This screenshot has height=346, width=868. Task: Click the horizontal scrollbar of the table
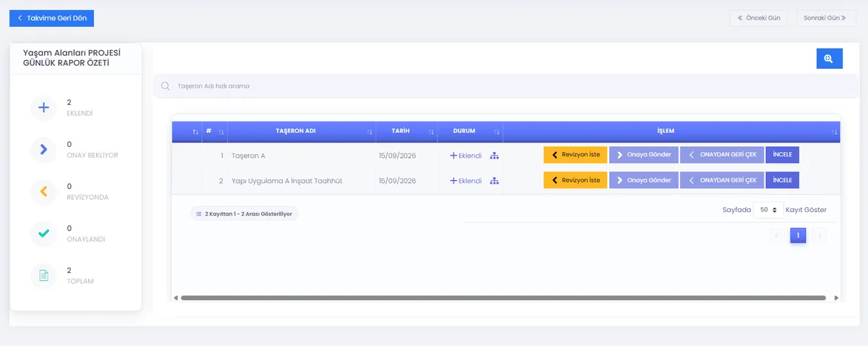[503, 298]
